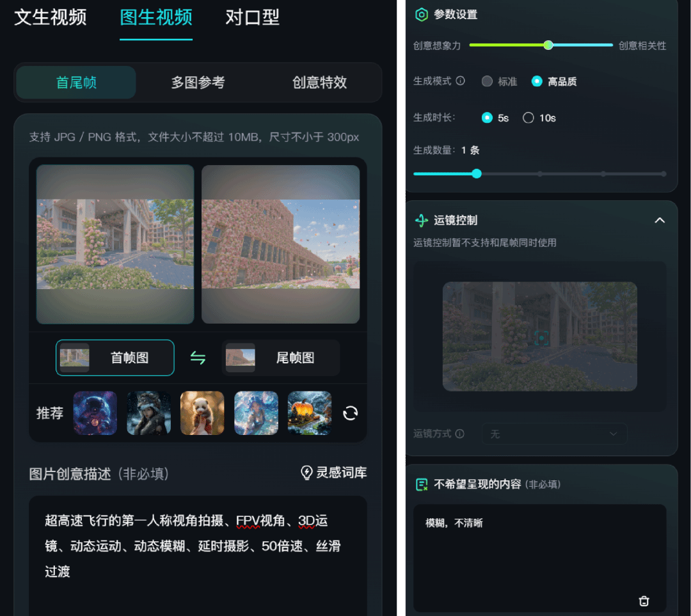Open the 对口型 tab
The image size is (691, 616).
click(253, 18)
